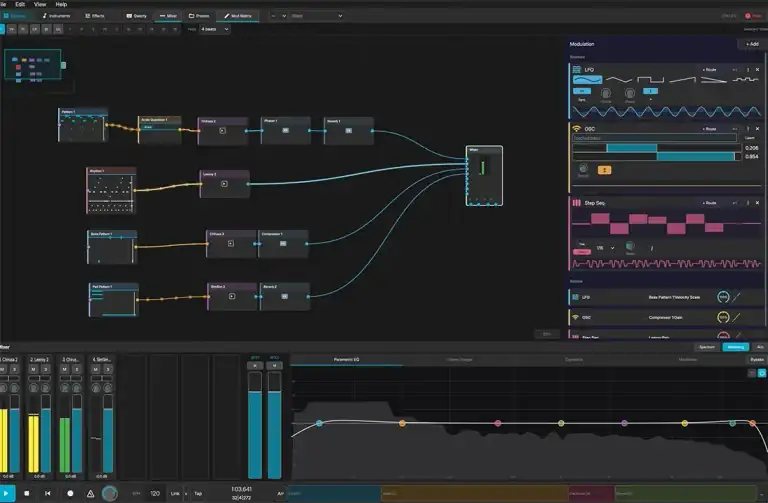Screen dimensions: 768x503
Task: Open the Edit menu
Action: pos(20,4)
